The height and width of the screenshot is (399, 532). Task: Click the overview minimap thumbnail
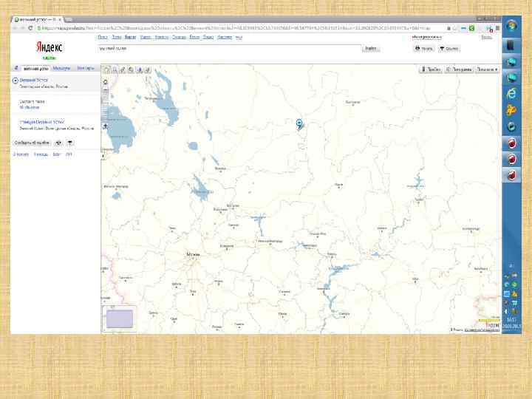(120, 318)
